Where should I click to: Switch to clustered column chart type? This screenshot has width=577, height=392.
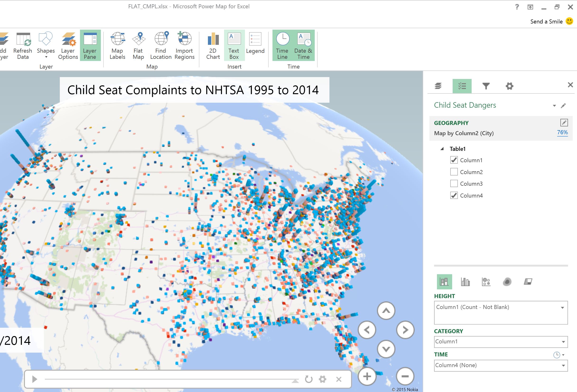[465, 281]
